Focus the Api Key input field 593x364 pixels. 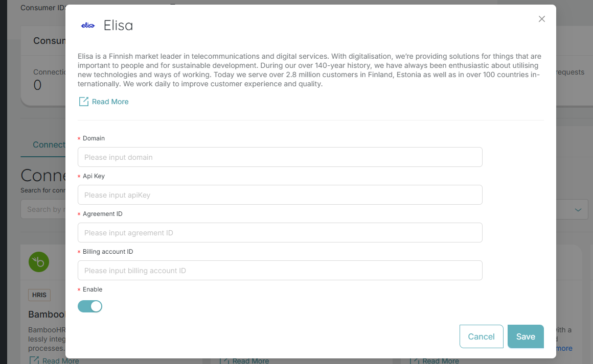tap(280, 195)
